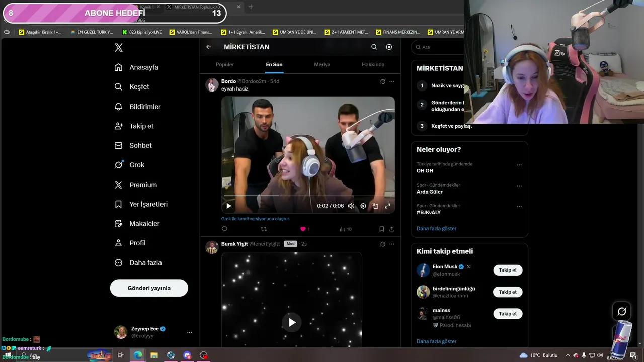This screenshot has width=644, height=362.
Task: Follow Elon Musk with Takip et
Action: [508, 270]
